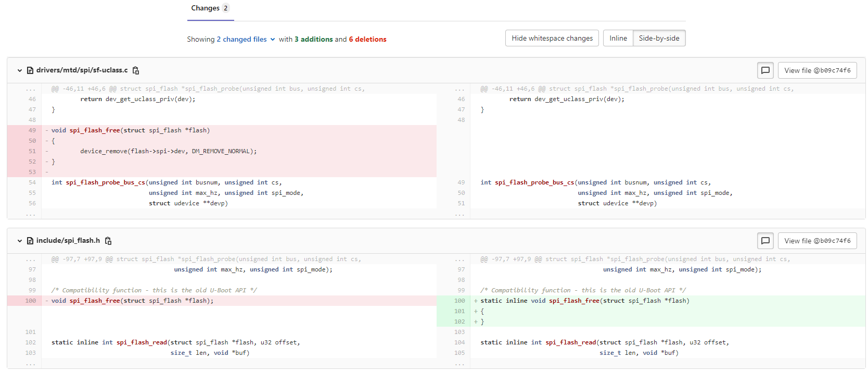View sf-uclass.c file at b09c74f6
This screenshot has width=868, height=371.
tap(817, 70)
